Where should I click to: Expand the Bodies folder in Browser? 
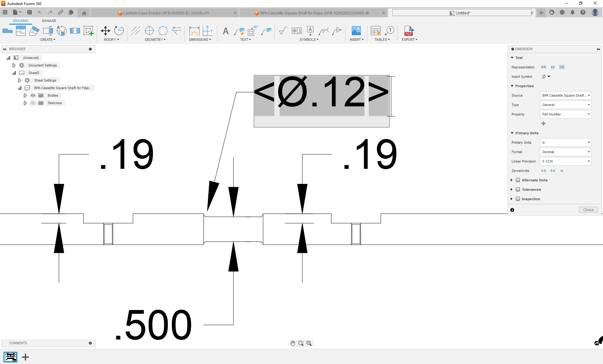[25, 95]
